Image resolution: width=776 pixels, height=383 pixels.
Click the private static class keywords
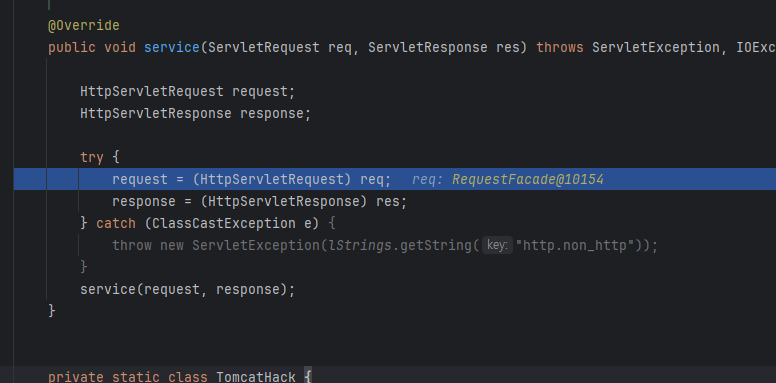[x=128, y=377]
